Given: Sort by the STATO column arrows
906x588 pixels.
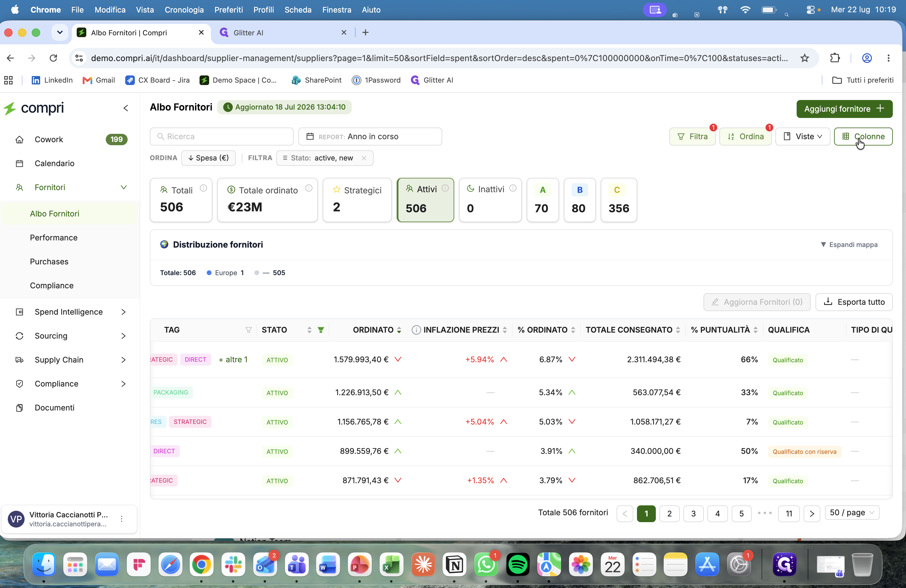Looking at the screenshot, I should (309, 330).
